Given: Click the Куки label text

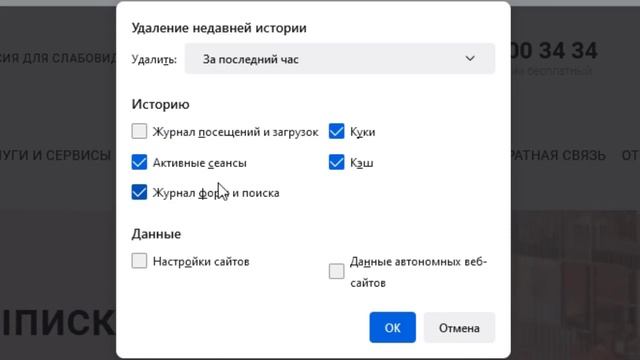Looking at the screenshot, I should coord(362,132).
